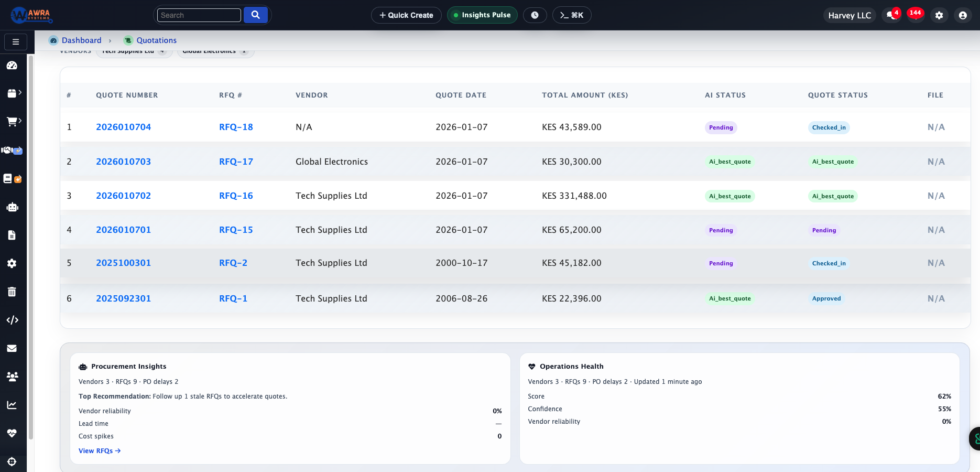Click the operations health heart icon in sidebar

(12, 433)
